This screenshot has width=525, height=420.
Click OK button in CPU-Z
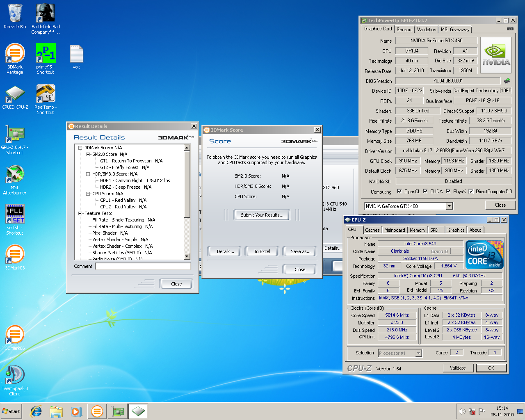491,368
